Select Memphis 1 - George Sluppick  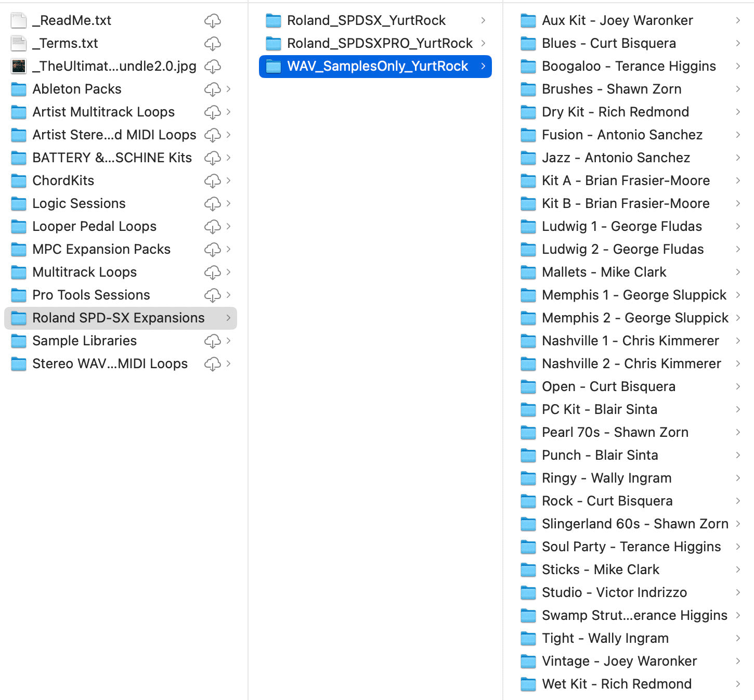(x=630, y=295)
